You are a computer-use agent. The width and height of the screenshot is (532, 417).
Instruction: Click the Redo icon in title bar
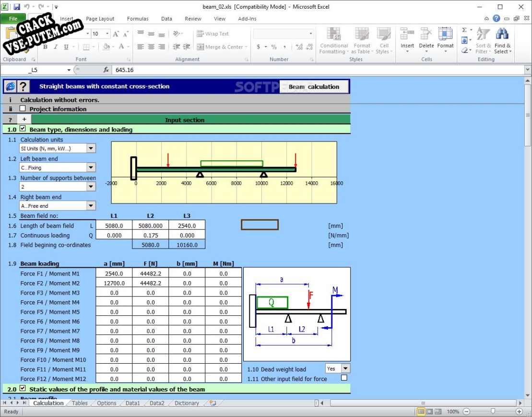pos(41,6)
